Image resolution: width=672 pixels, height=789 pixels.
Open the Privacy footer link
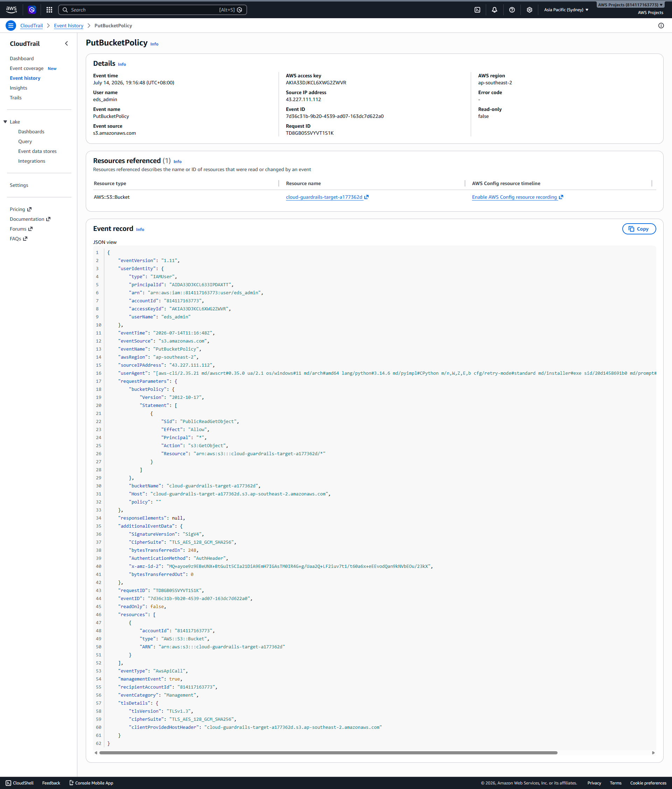pos(594,783)
